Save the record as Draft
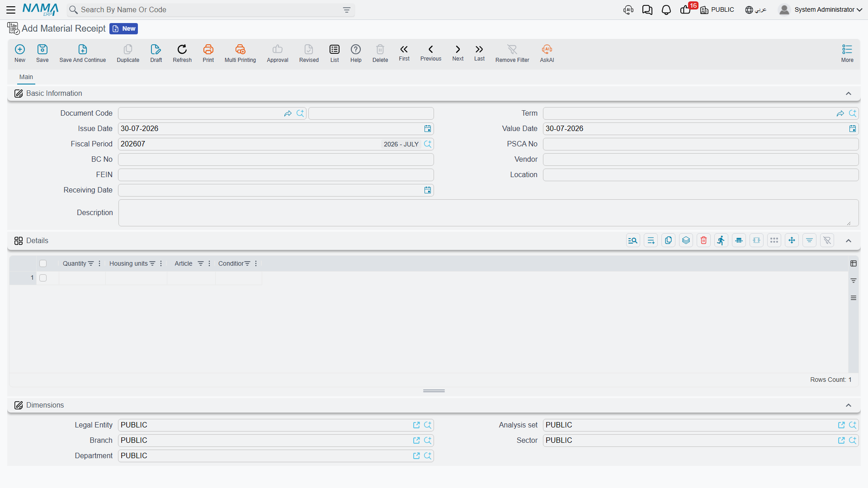The image size is (868, 488). click(x=156, y=53)
